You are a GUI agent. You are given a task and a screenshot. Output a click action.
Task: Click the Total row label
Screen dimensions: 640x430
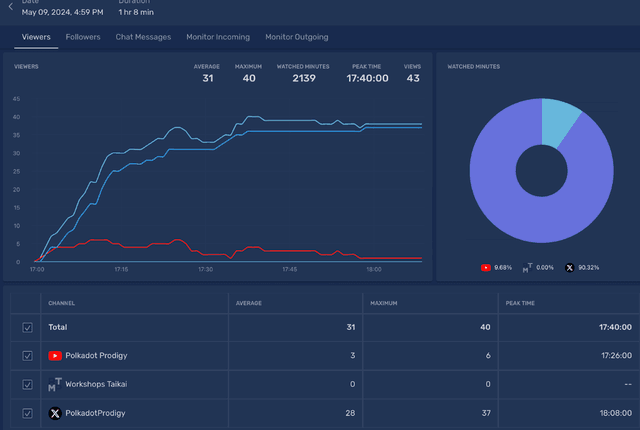(58, 327)
